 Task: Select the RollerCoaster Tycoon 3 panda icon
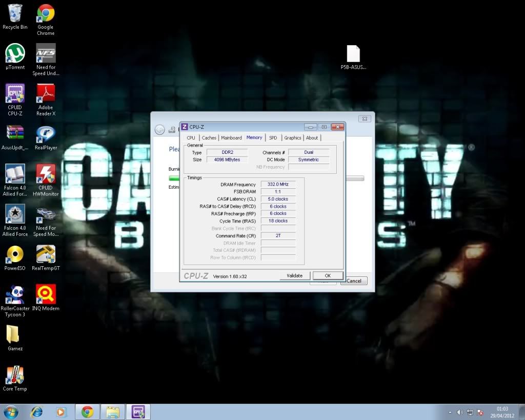pos(15,301)
